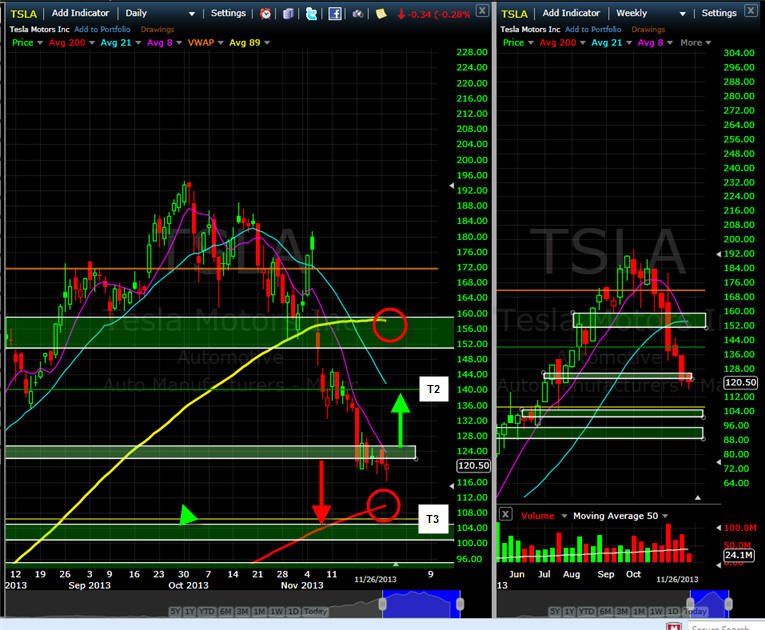Click the Secure Search input field
Viewport: 765px width, 630px height.
(x=726, y=626)
